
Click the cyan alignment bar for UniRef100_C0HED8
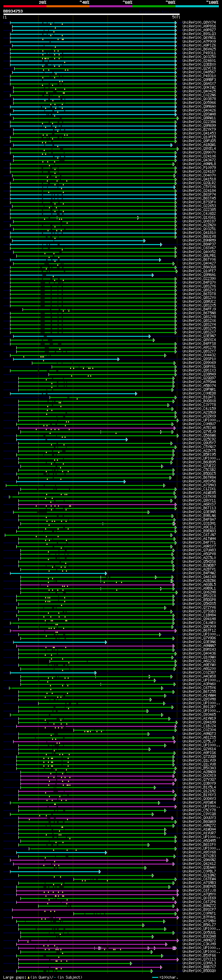click(74, 394)
